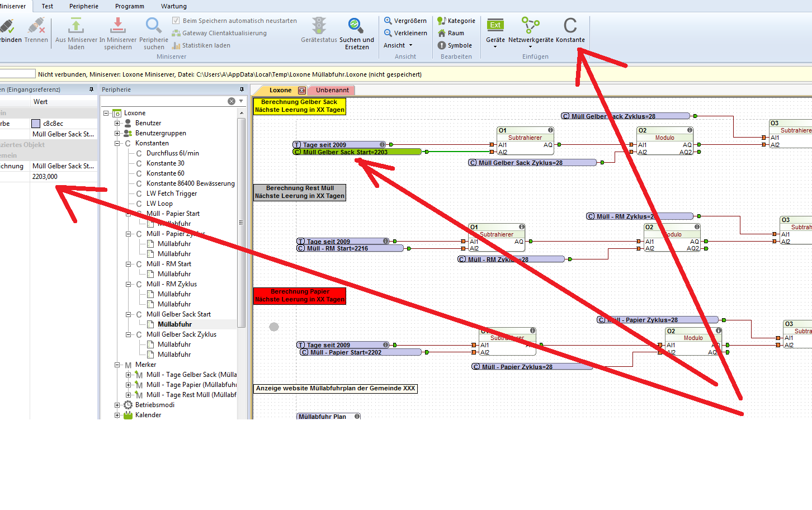Screen dimensions: 812x510
Task: Pick the c8c8ec color swatch
Action: [x=36, y=124]
